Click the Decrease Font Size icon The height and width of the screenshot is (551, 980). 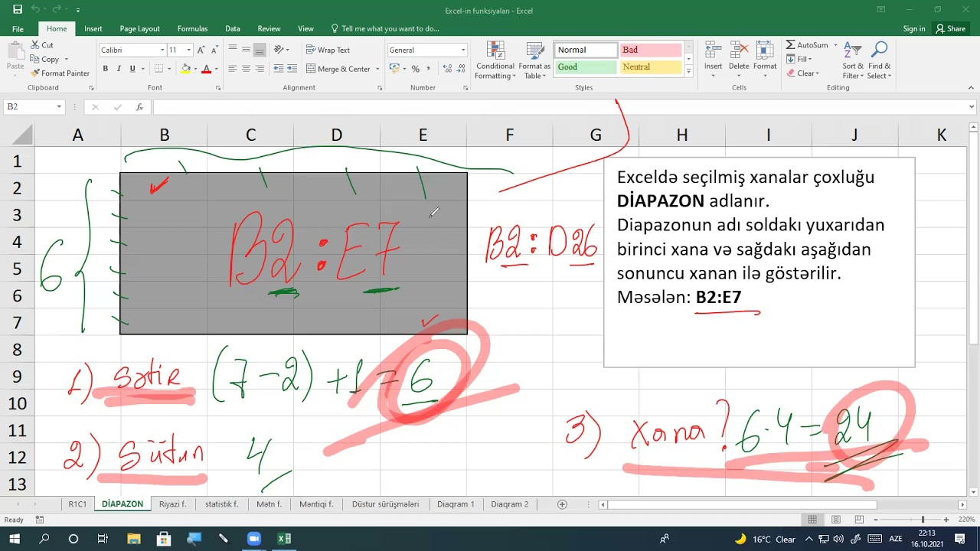click(214, 50)
